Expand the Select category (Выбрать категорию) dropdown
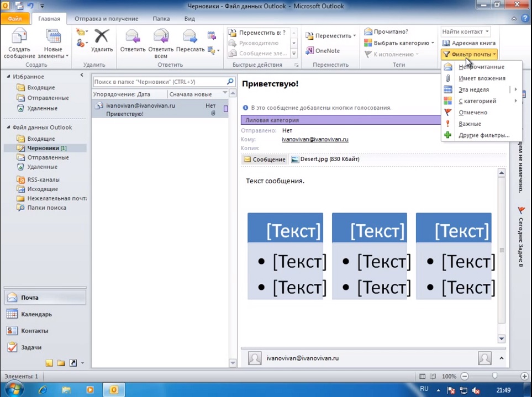 (432, 43)
